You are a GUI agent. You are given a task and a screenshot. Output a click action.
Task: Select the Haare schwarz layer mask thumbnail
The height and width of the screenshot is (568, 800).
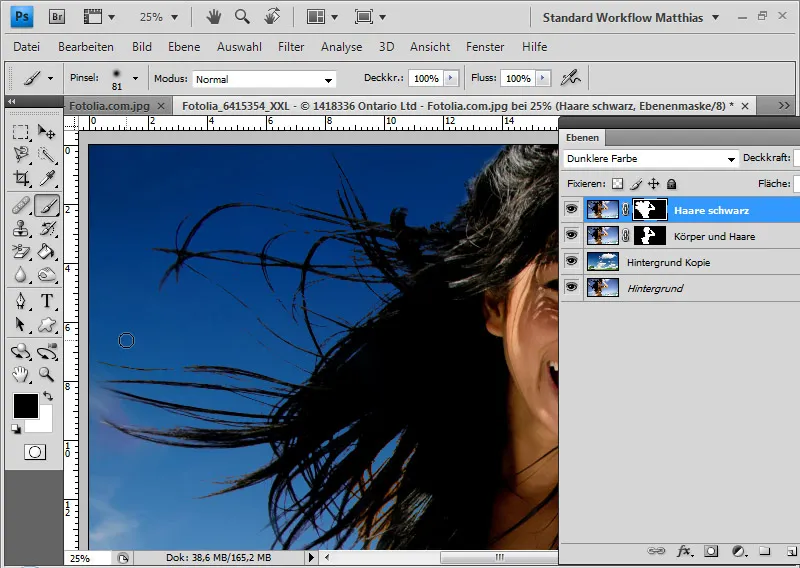point(649,210)
